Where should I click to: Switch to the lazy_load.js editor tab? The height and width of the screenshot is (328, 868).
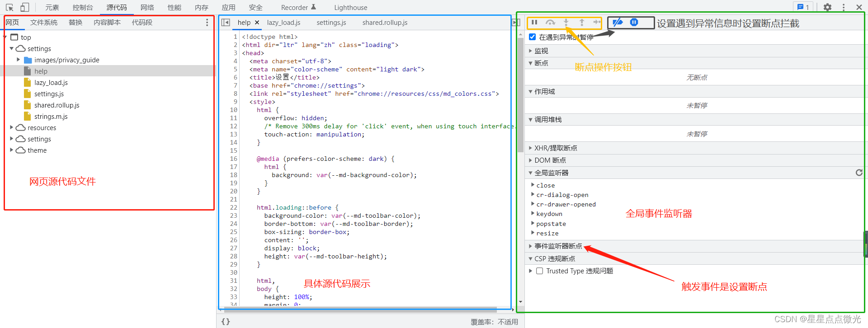(283, 23)
